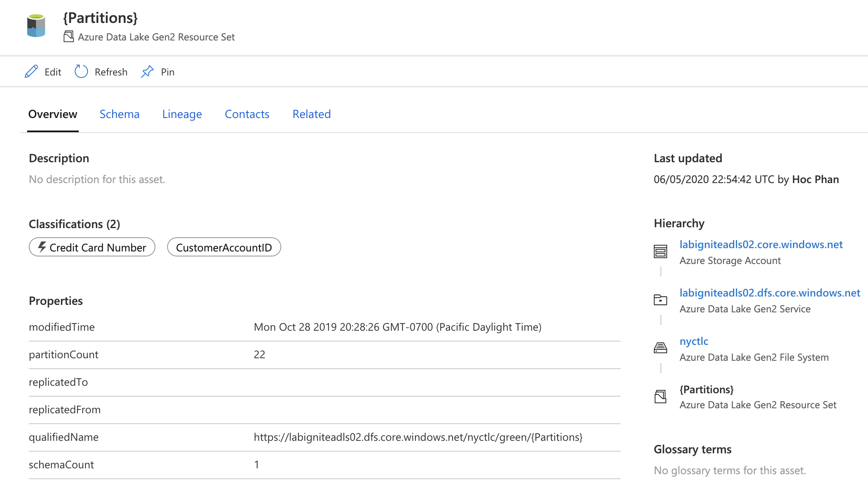Select the Related tab

point(311,114)
